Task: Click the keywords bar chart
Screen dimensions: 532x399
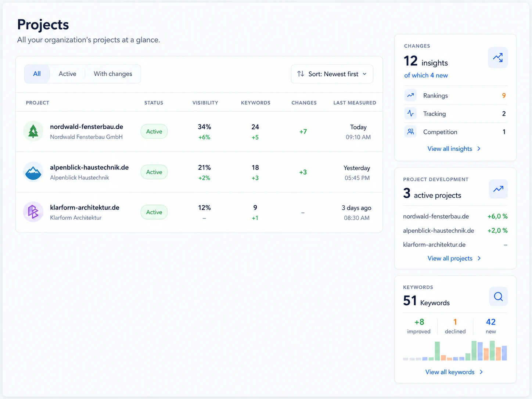Action: [x=455, y=351]
